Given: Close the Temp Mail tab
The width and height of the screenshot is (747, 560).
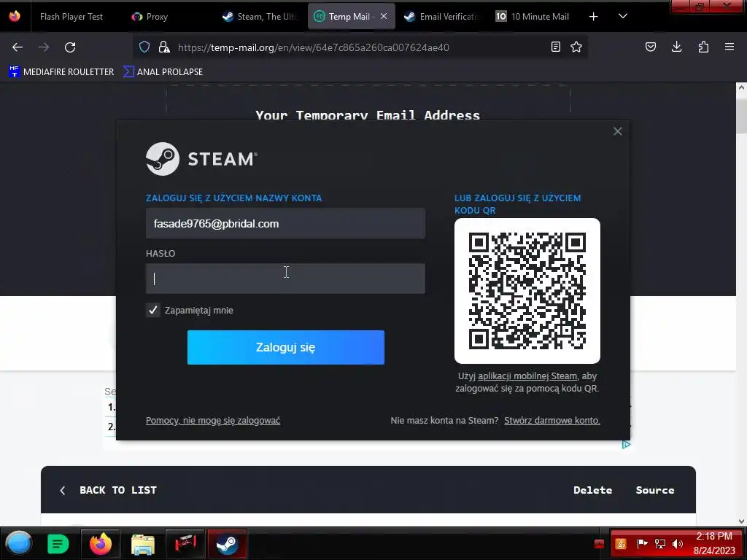Looking at the screenshot, I should point(384,16).
